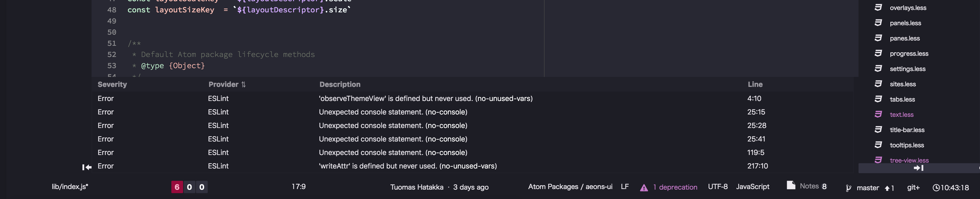Viewport: 980px width, 199px height.
Task: Click the deprecation warning triangle icon
Action: 644,188
